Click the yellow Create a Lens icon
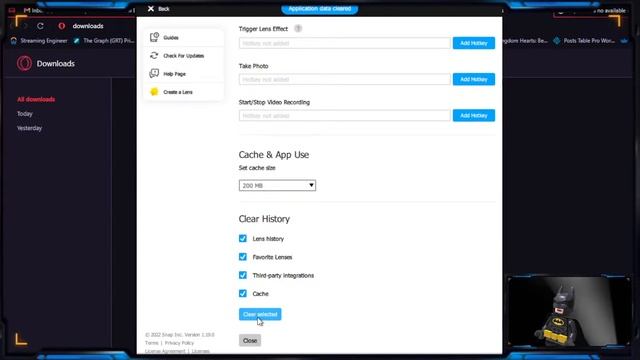640x360 pixels. coord(154,92)
